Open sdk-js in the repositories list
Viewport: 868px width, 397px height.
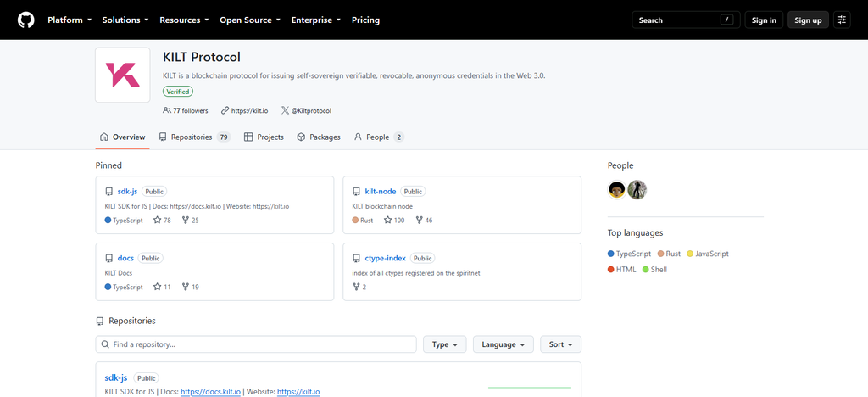pyautogui.click(x=115, y=378)
